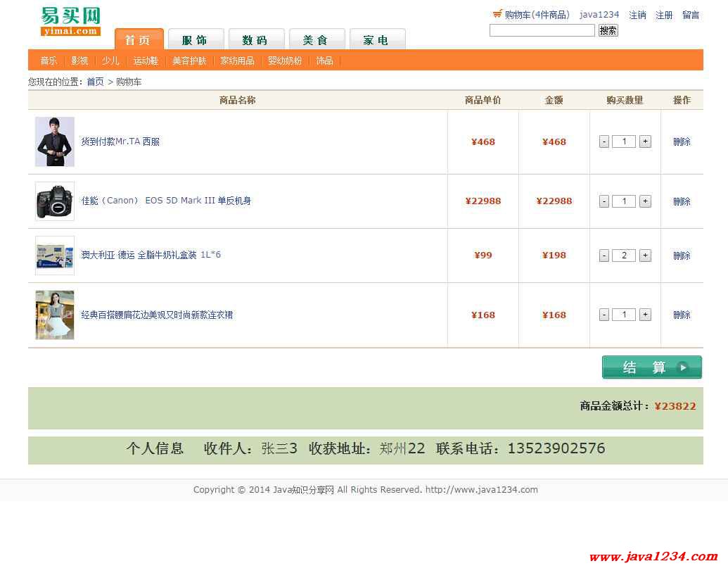Open the Canon camera product image
Screen dimensions: 728x573
(x=55, y=201)
